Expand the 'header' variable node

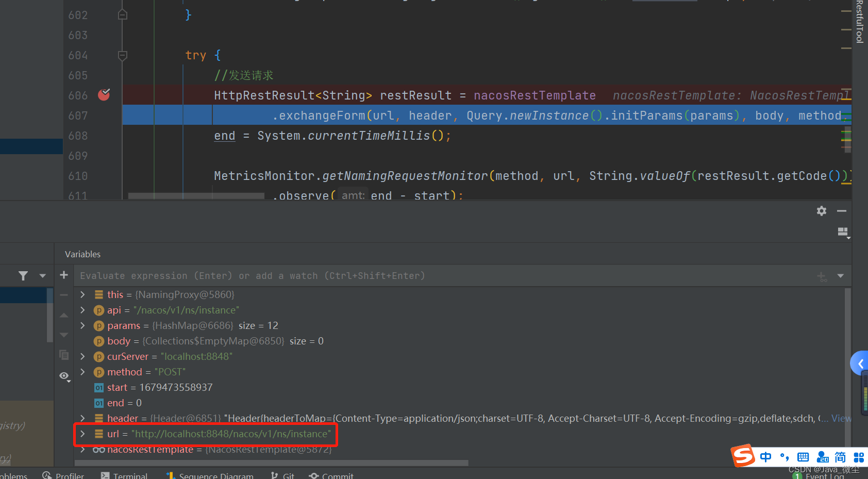point(82,418)
